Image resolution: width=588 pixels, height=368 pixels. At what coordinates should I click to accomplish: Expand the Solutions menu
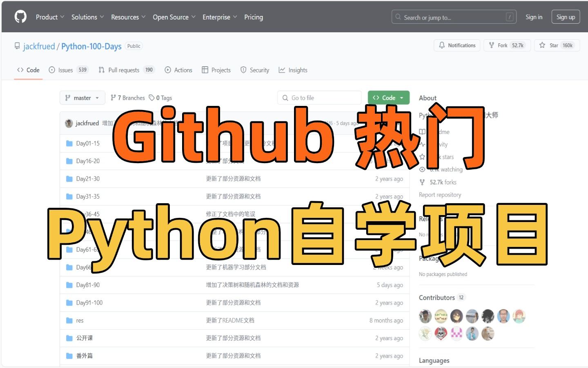click(88, 17)
